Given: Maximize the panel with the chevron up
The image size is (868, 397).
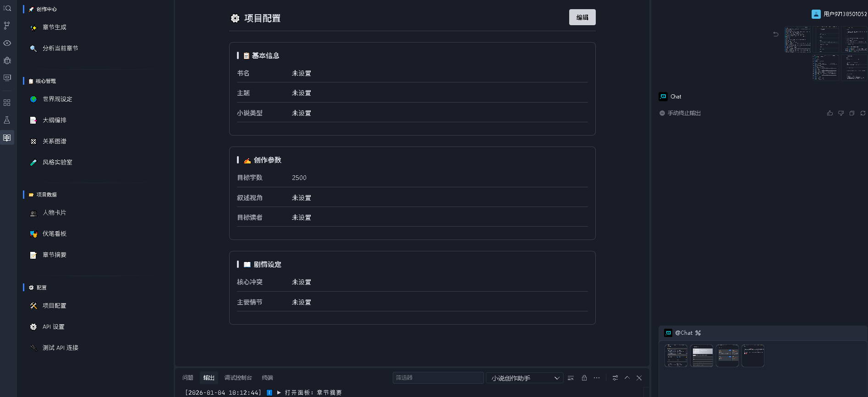Looking at the screenshot, I should (627, 378).
